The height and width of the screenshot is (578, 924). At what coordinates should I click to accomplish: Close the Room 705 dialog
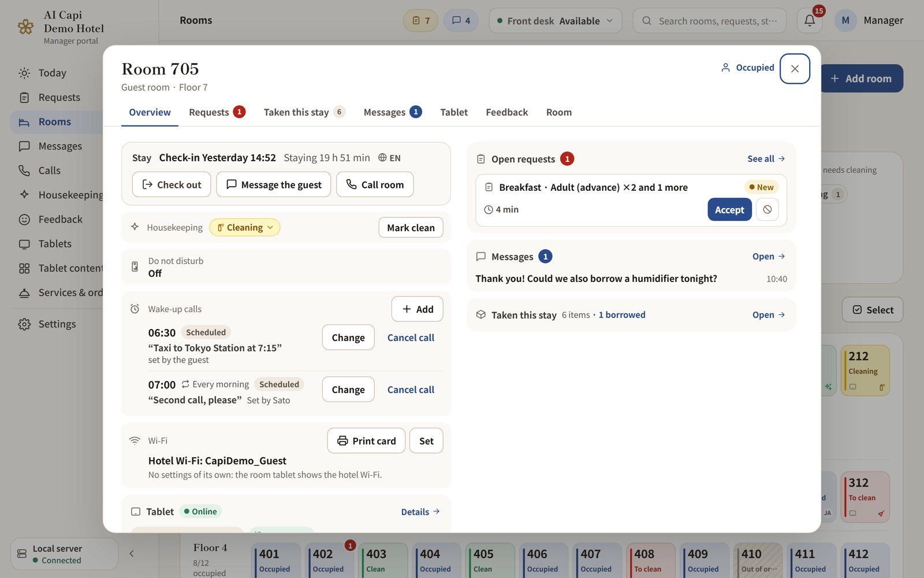[795, 68]
